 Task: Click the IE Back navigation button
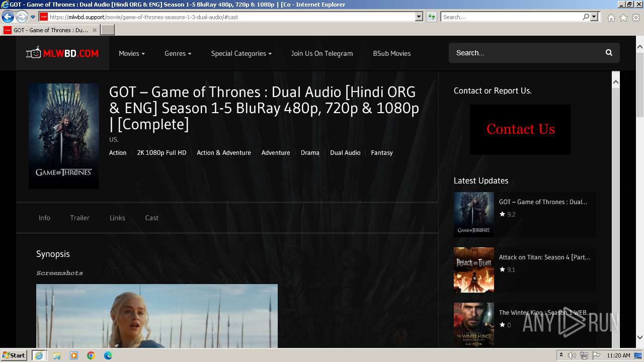coord(8,17)
